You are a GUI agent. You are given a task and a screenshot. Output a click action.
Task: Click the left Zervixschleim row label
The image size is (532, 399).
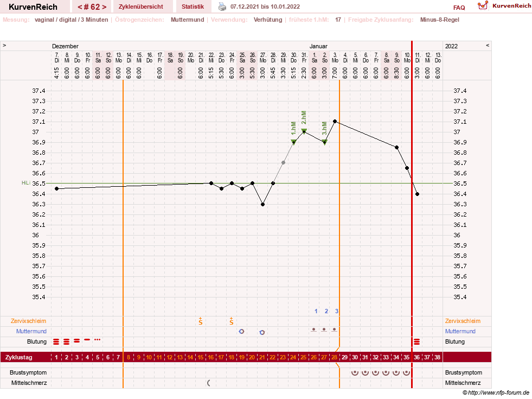coord(28,321)
